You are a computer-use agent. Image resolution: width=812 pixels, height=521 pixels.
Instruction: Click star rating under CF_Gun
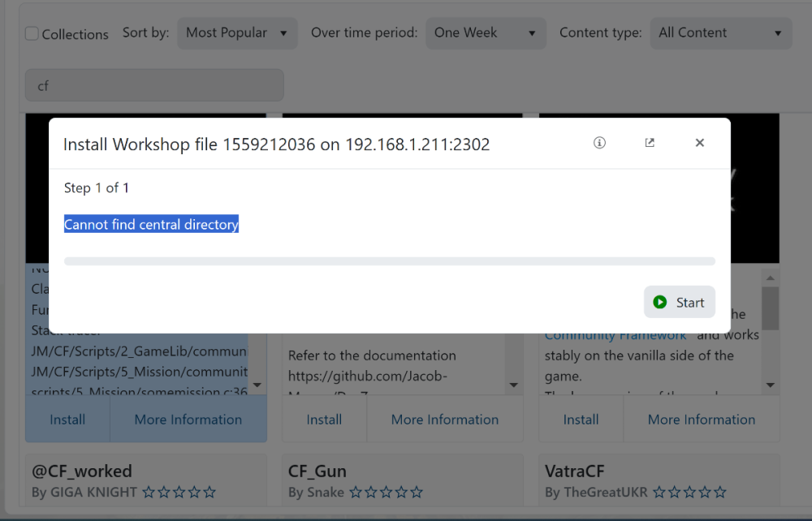point(386,493)
